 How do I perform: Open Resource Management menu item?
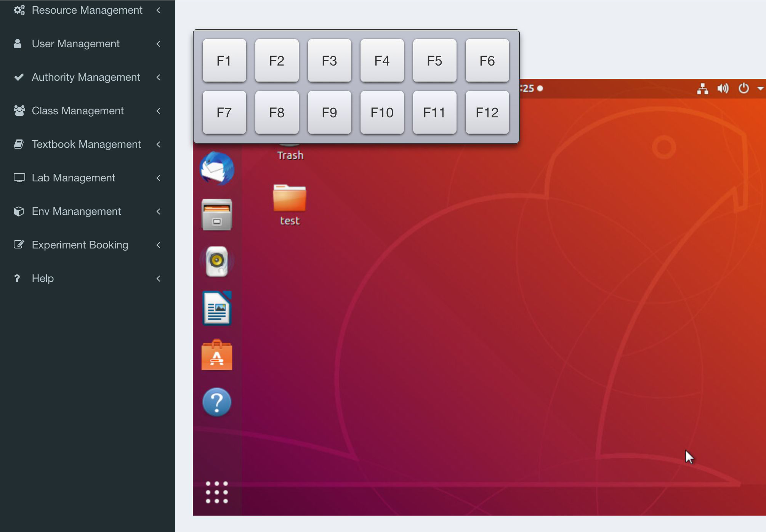point(88,10)
